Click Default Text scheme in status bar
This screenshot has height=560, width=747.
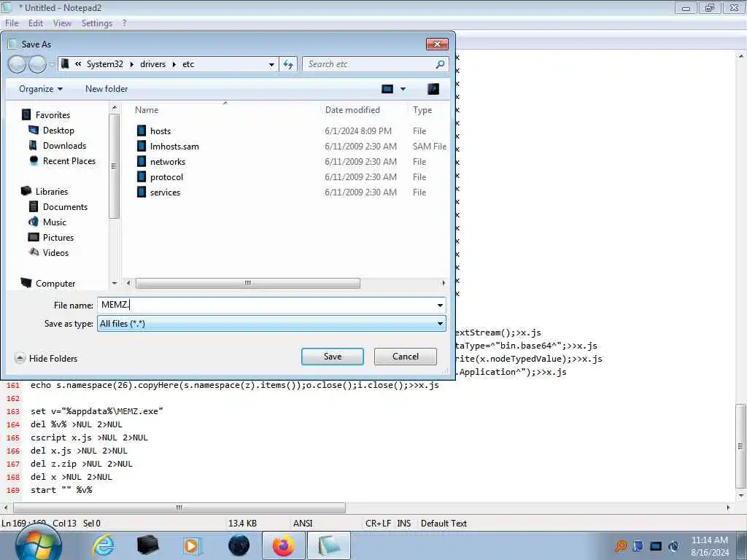pyautogui.click(x=444, y=524)
